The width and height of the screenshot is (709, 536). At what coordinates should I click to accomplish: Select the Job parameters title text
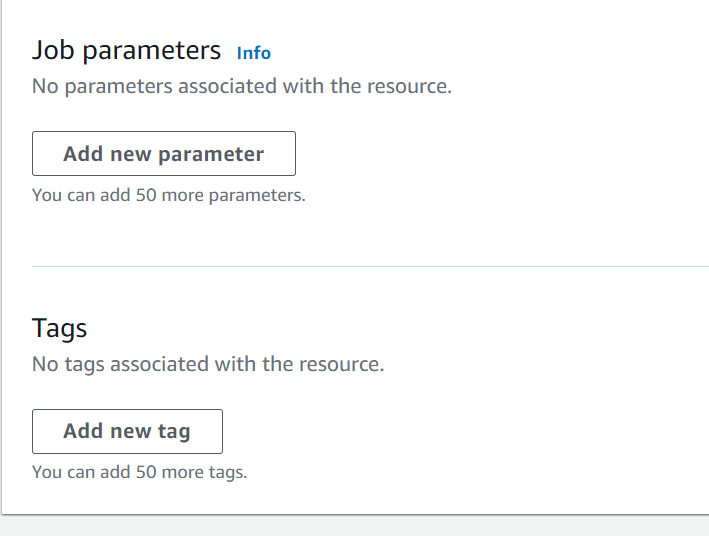[x=126, y=50]
